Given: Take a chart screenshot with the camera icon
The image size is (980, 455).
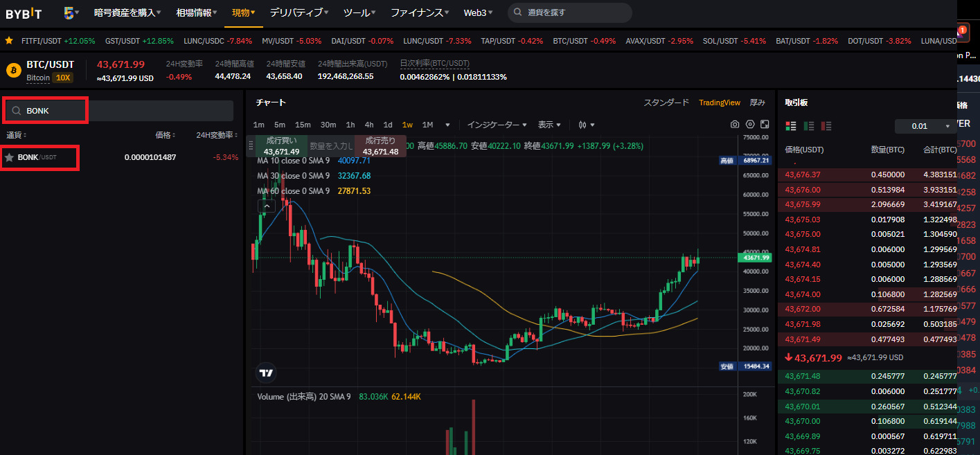Looking at the screenshot, I should pyautogui.click(x=735, y=125).
